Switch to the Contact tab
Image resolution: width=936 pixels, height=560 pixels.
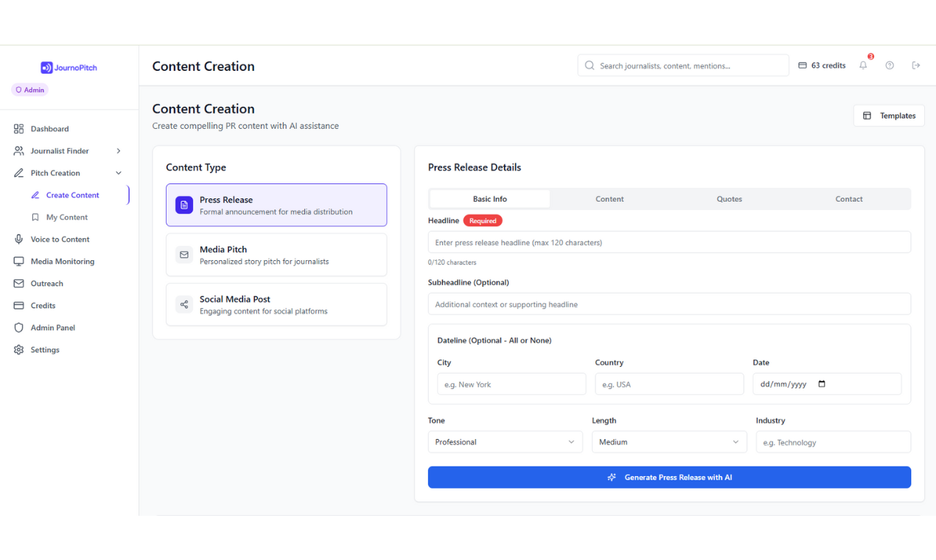(848, 199)
